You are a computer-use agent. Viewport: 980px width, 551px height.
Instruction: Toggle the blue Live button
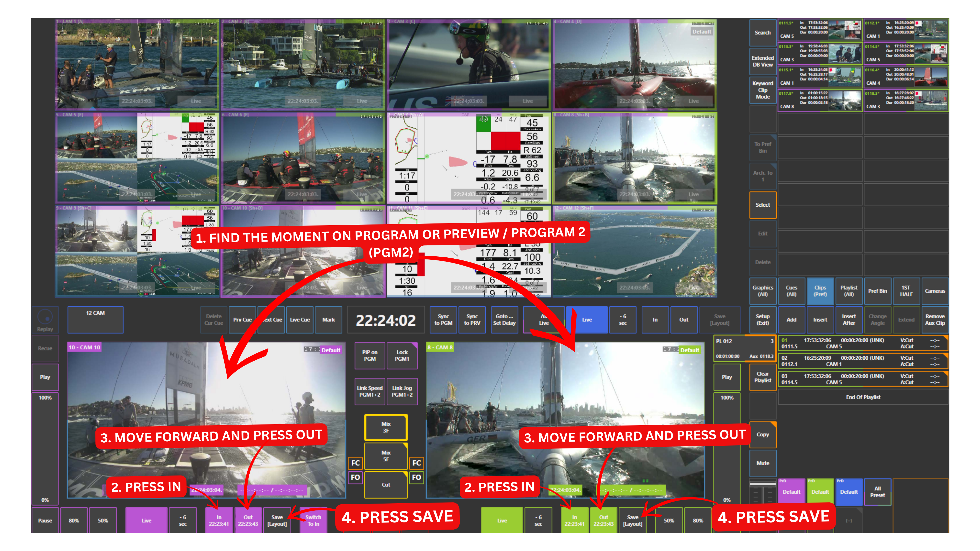[x=587, y=319]
